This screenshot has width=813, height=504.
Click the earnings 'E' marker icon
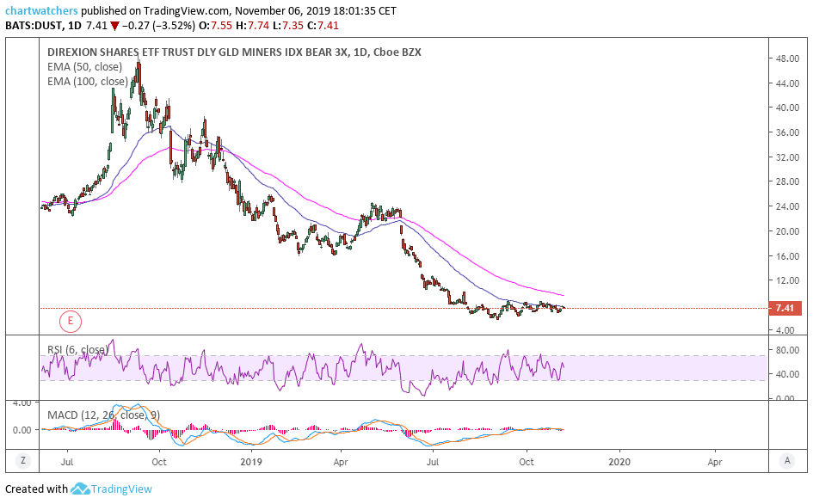(70, 322)
